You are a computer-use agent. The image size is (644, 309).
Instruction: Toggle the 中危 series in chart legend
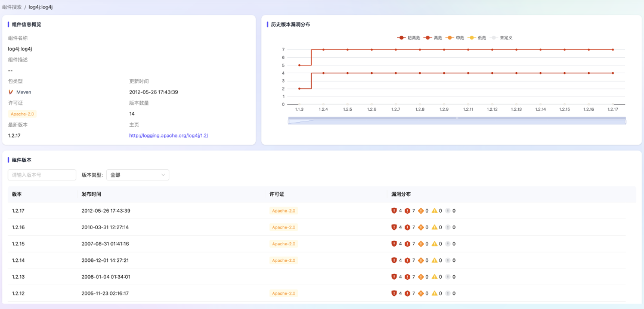pos(456,38)
